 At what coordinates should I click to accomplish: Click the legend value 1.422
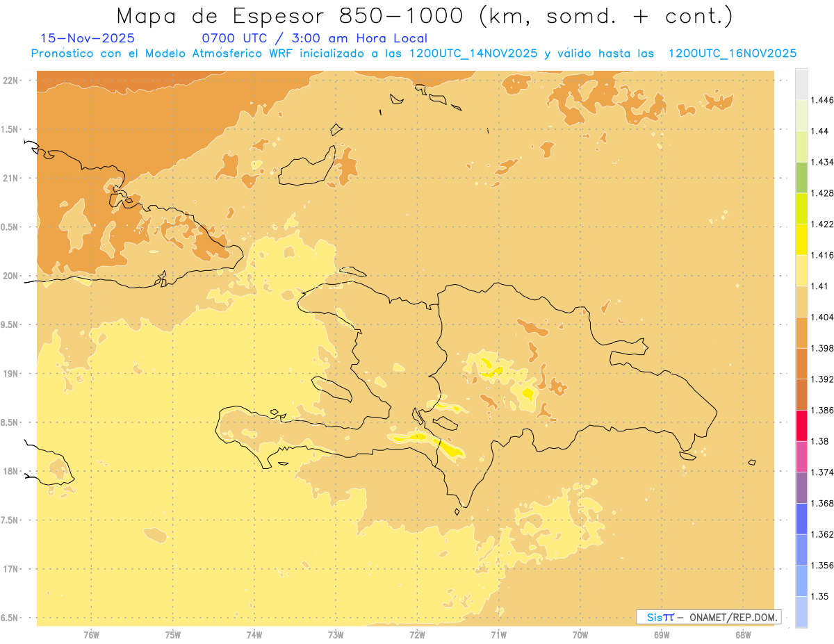824,224
